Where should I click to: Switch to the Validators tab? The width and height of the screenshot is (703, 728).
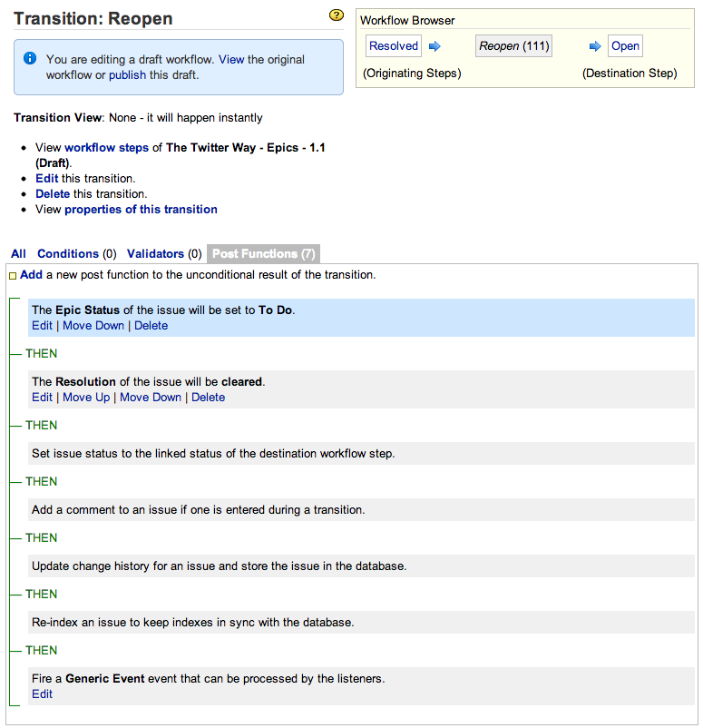[x=155, y=254]
